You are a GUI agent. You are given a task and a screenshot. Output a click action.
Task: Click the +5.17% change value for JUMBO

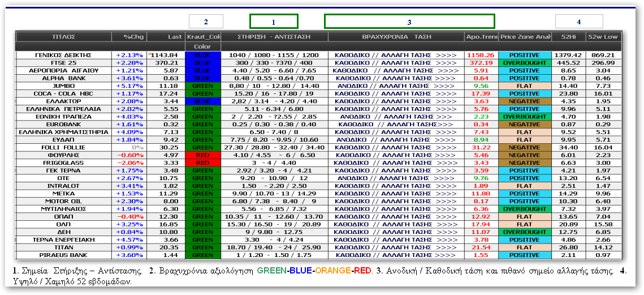tap(129, 86)
